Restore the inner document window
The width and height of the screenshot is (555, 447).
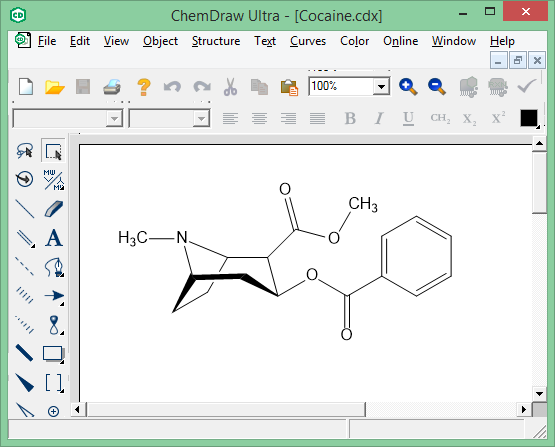click(518, 61)
